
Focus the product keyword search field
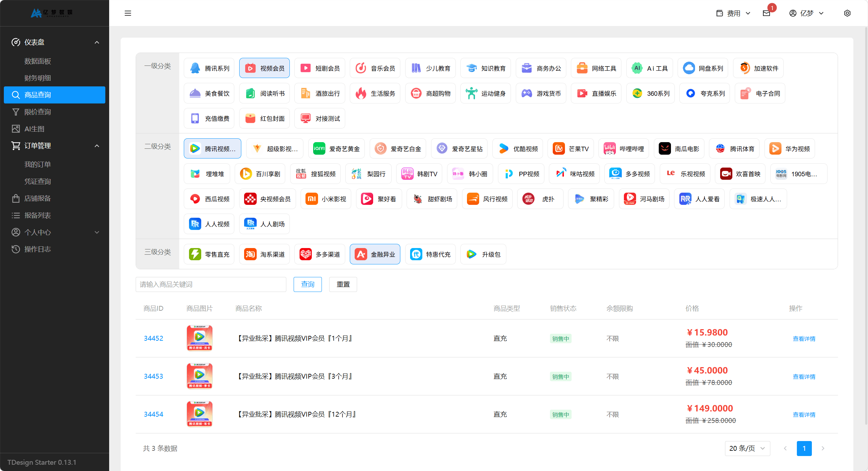pyautogui.click(x=211, y=284)
